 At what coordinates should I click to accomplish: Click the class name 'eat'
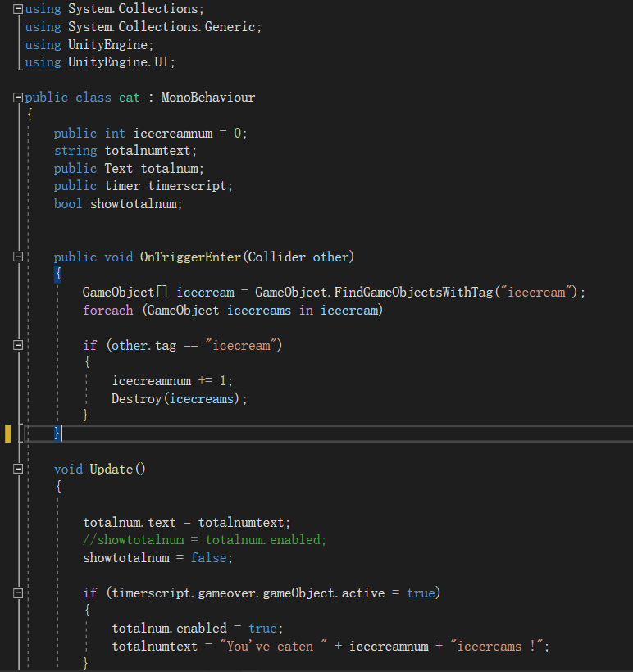pos(129,98)
